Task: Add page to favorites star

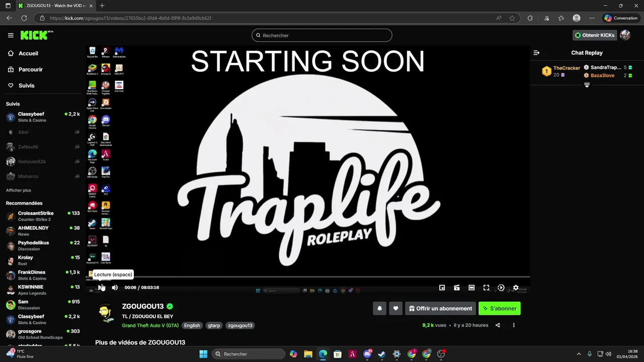Action: pyautogui.click(x=512, y=18)
